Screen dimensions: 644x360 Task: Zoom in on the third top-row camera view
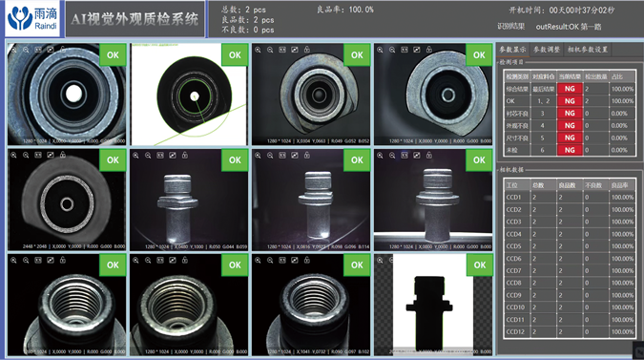pyautogui.click(x=258, y=50)
